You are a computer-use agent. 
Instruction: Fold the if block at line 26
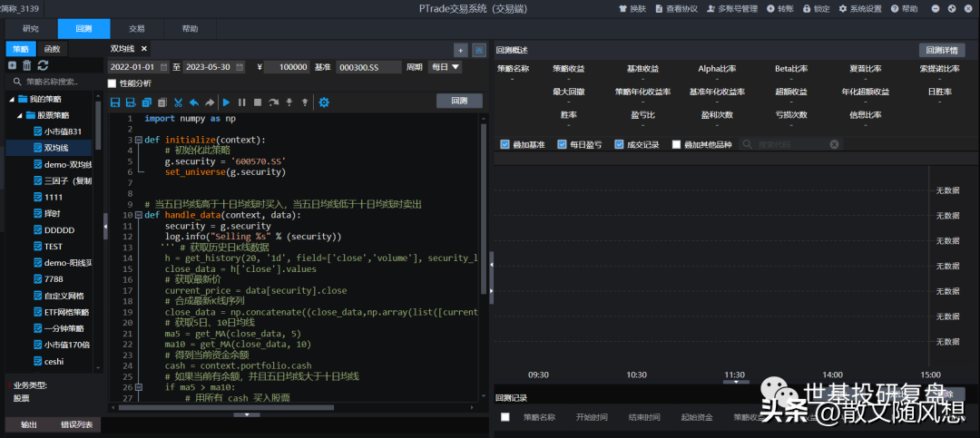click(x=139, y=387)
